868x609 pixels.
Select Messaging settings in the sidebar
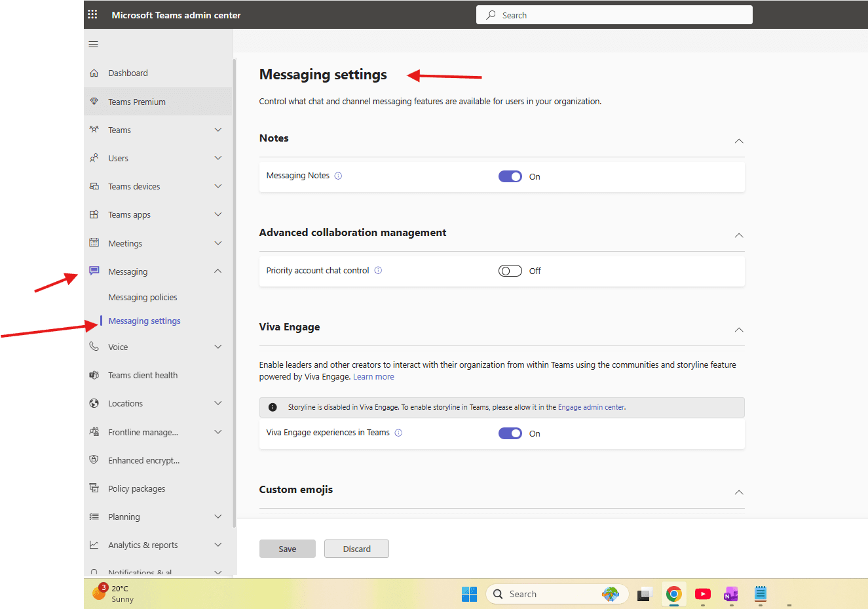point(144,321)
